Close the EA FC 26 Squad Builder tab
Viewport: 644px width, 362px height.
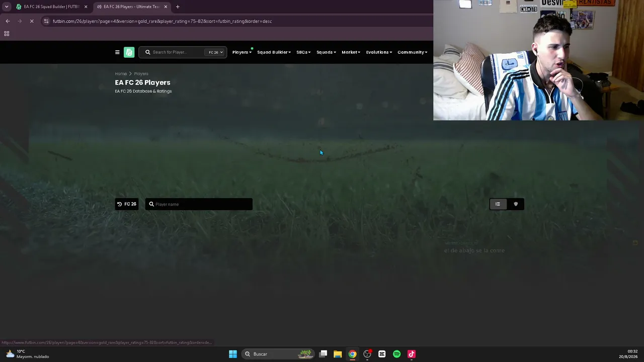coord(86,7)
